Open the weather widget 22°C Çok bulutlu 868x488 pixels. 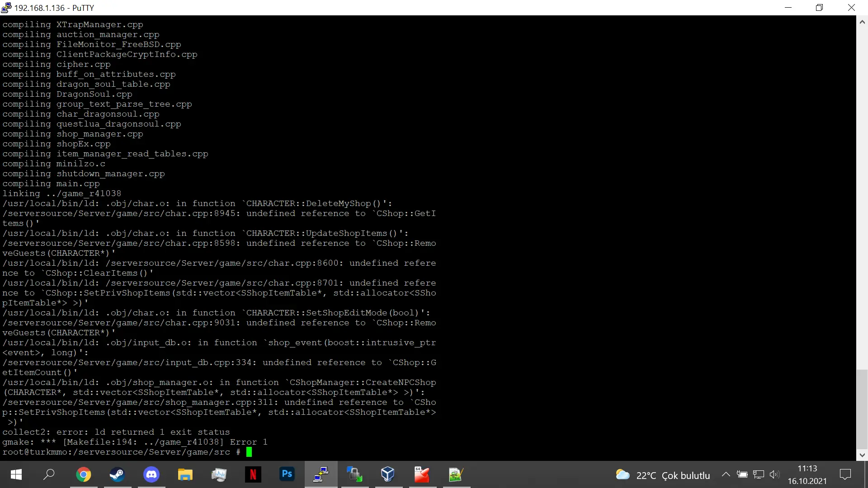point(663,475)
